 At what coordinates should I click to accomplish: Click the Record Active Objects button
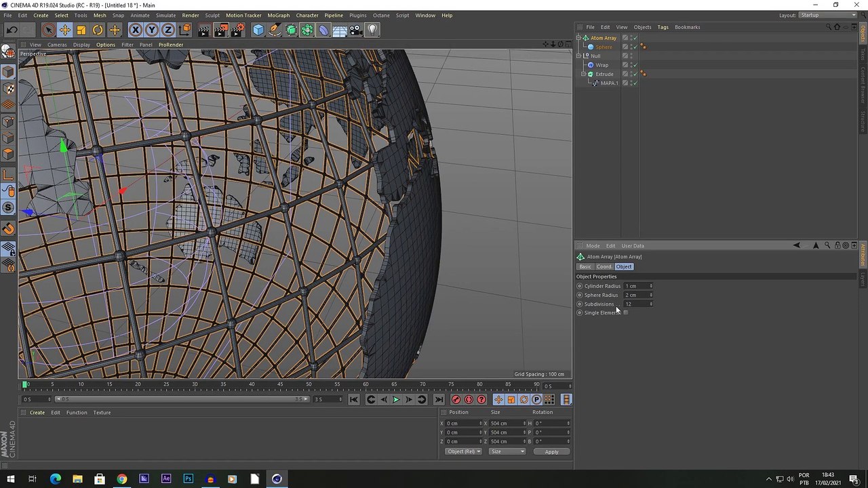(456, 400)
